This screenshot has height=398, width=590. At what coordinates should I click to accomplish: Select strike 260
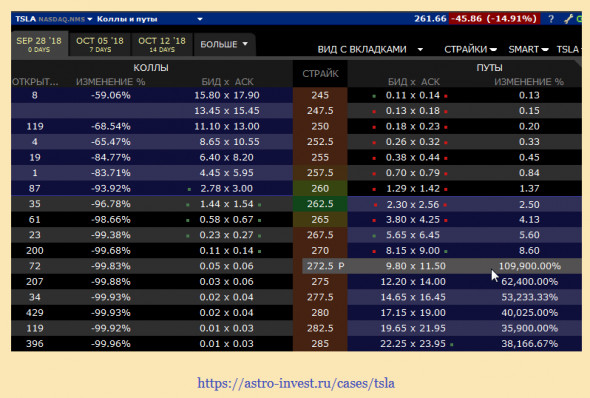tap(320, 188)
